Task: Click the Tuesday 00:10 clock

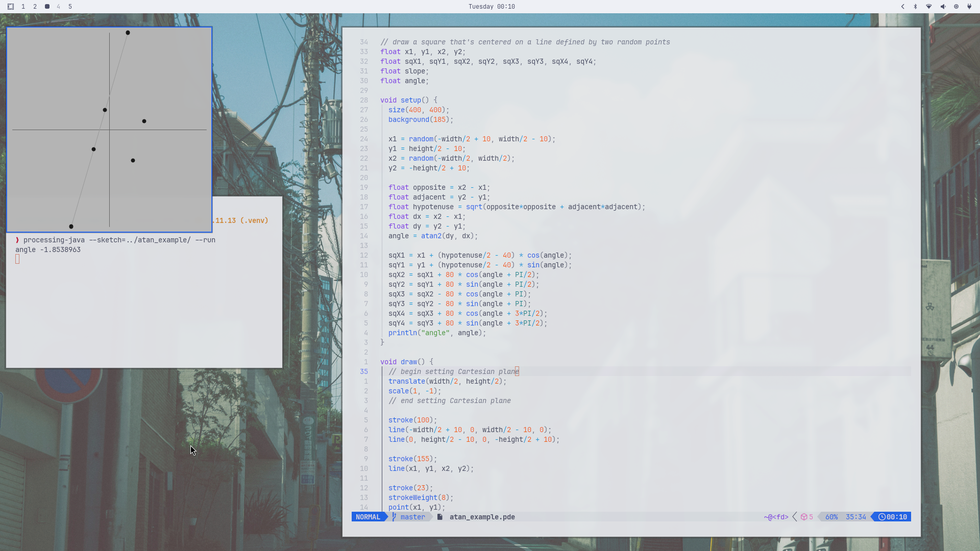Action: (491, 7)
